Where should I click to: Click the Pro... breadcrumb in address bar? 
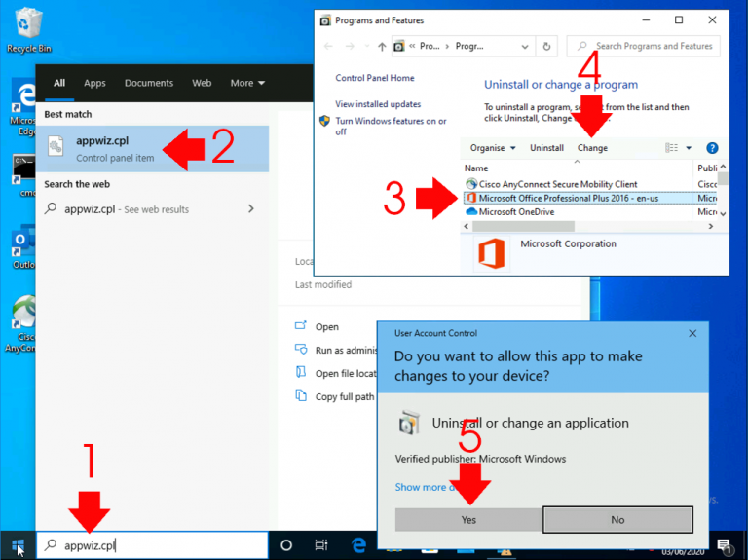430,47
